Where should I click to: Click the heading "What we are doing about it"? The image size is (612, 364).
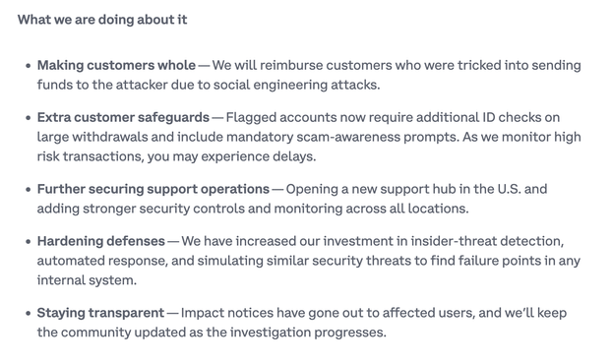102,20
